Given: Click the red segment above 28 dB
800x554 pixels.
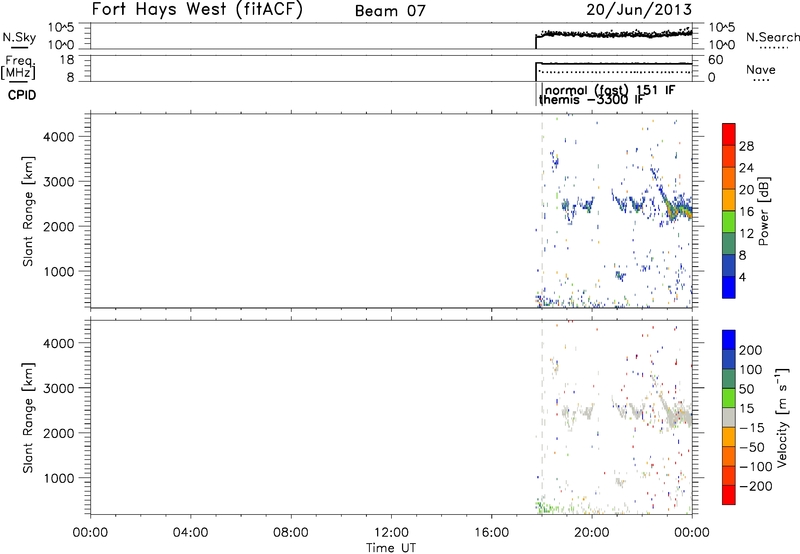Looking at the screenshot, I should coord(729,134).
